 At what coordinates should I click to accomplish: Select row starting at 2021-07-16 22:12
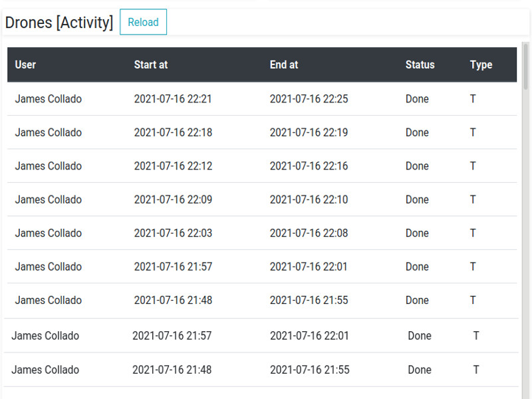(262, 166)
